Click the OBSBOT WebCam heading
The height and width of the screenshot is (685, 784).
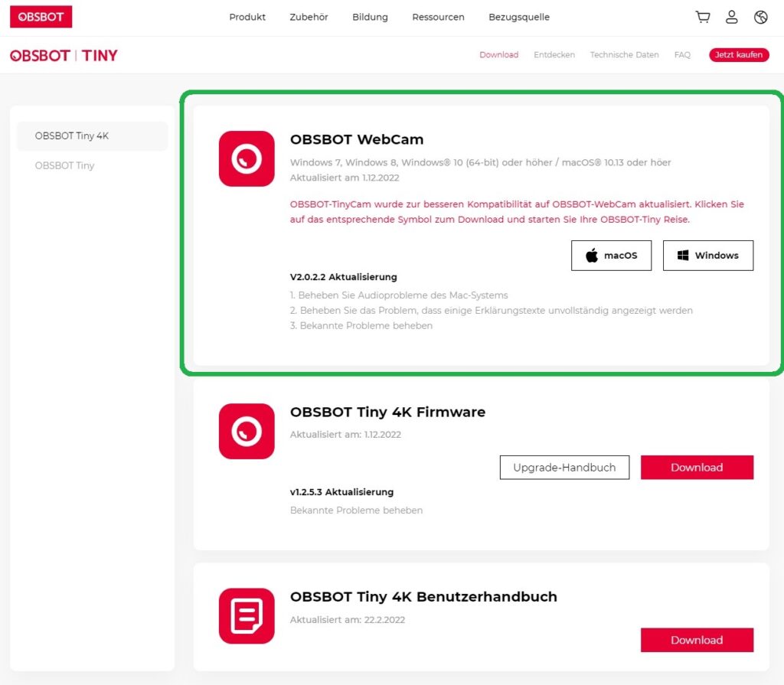(x=357, y=139)
